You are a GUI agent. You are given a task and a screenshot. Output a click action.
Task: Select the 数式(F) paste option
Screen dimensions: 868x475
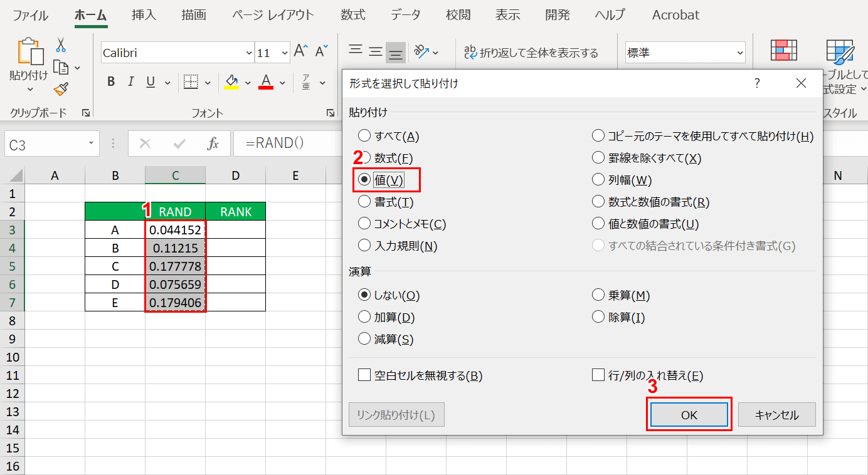click(x=385, y=158)
